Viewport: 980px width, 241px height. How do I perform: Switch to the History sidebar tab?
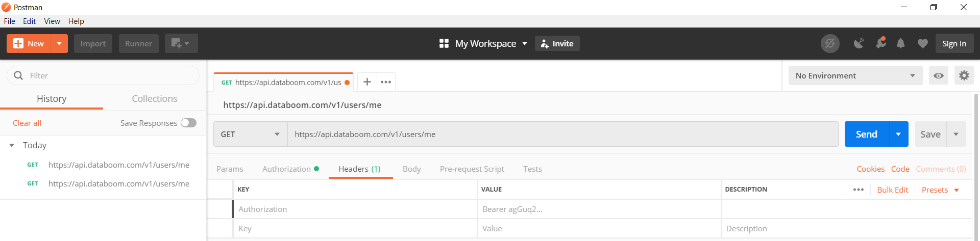click(x=52, y=99)
